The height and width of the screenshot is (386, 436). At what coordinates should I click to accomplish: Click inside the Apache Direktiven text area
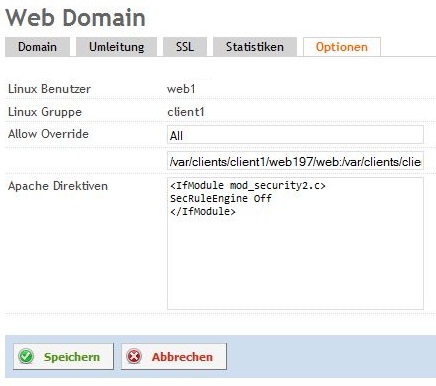tap(295, 243)
